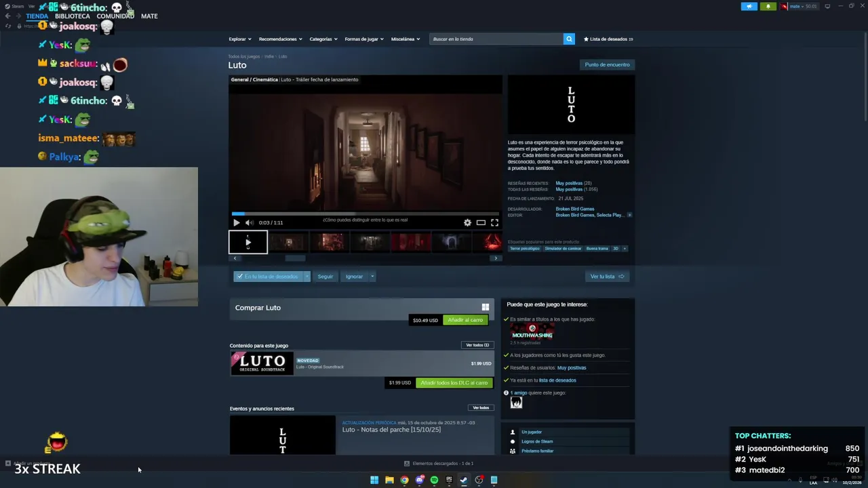Switch trailer to theater mode
This screenshot has width=868, height=488.
(x=481, y=222)
